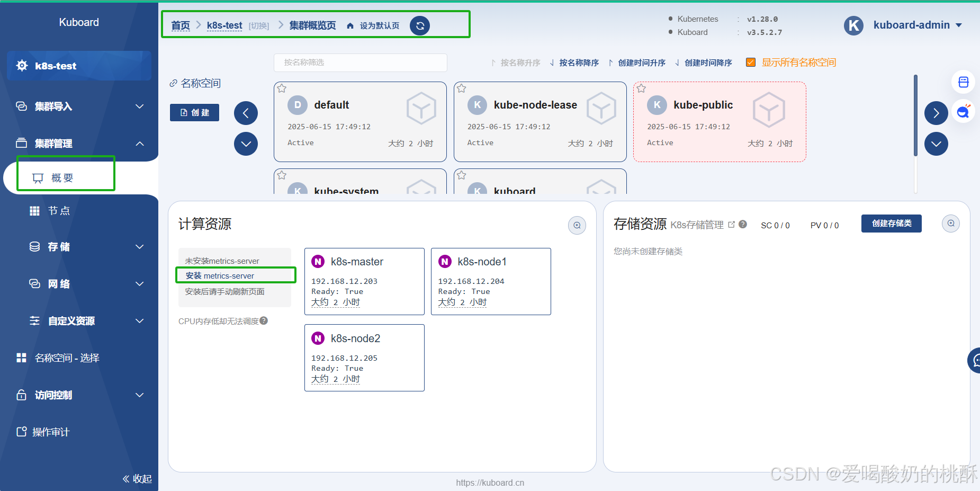Click the cube icon on kube-node-lease card
This screenshot has height=491, width=980.
tap(601, 109)
